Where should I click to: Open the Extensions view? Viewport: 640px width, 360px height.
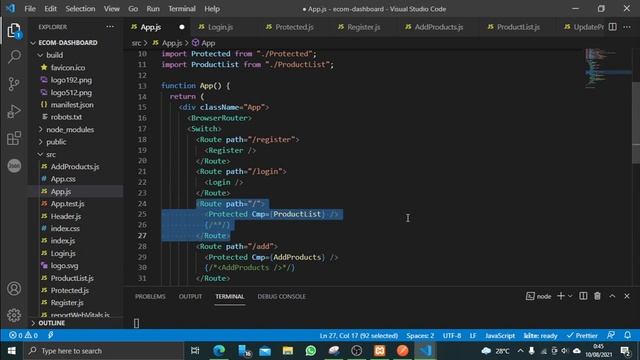coord(14,138)
